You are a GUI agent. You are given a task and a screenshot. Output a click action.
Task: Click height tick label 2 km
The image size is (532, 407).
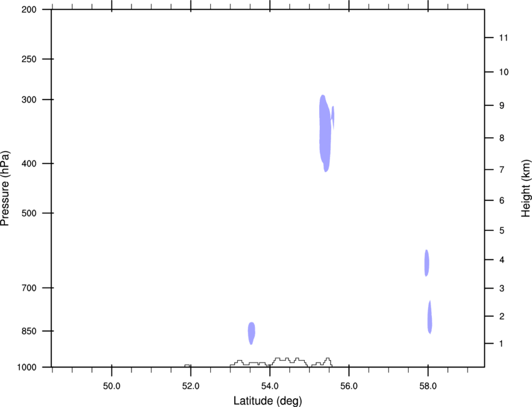click(x=502, y=316)
